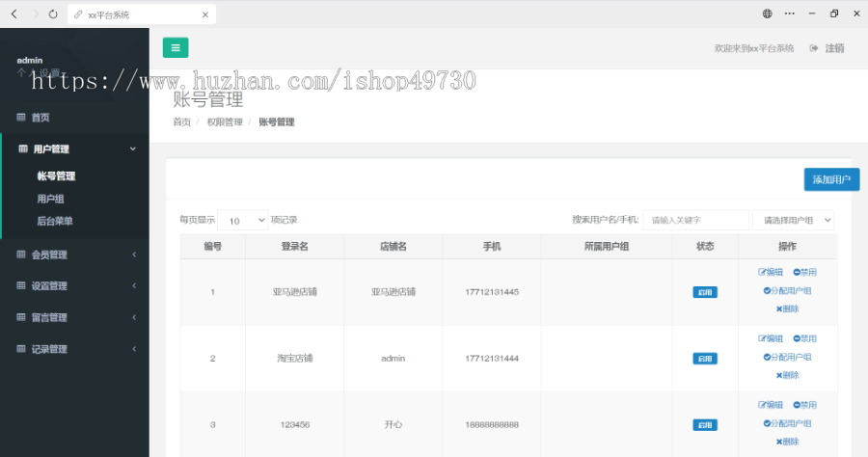Viewport: 868px width, 457px height.
Task: Click the 启用 status badge for row 3
Action: (705, 425)
